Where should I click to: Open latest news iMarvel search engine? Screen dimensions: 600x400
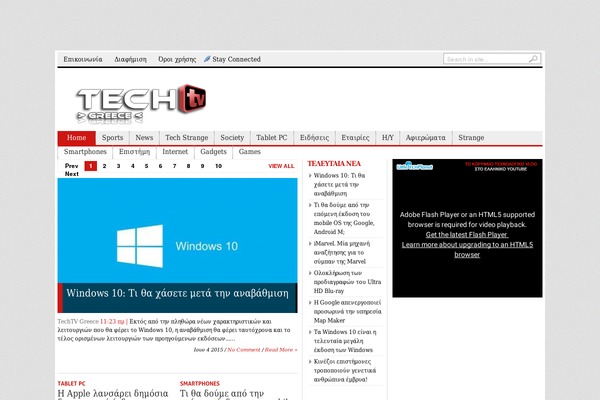342,252
